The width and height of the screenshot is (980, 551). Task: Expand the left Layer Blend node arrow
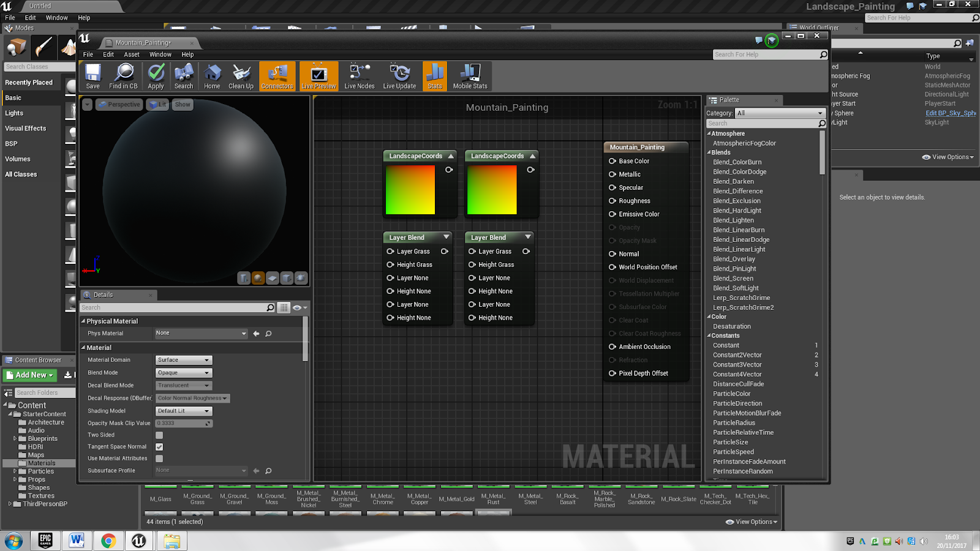click(x=447, y=237)
